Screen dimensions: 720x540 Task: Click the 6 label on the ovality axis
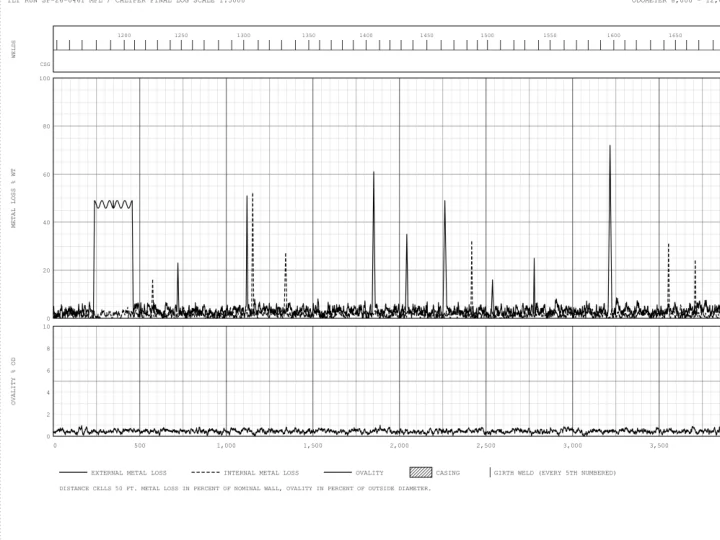[x=48, y=371]
